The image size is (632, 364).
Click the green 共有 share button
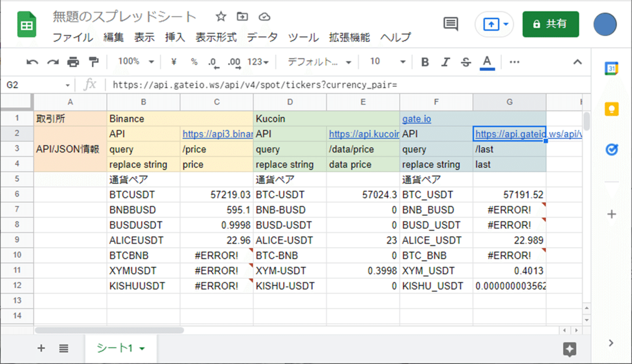coord(550,24)
